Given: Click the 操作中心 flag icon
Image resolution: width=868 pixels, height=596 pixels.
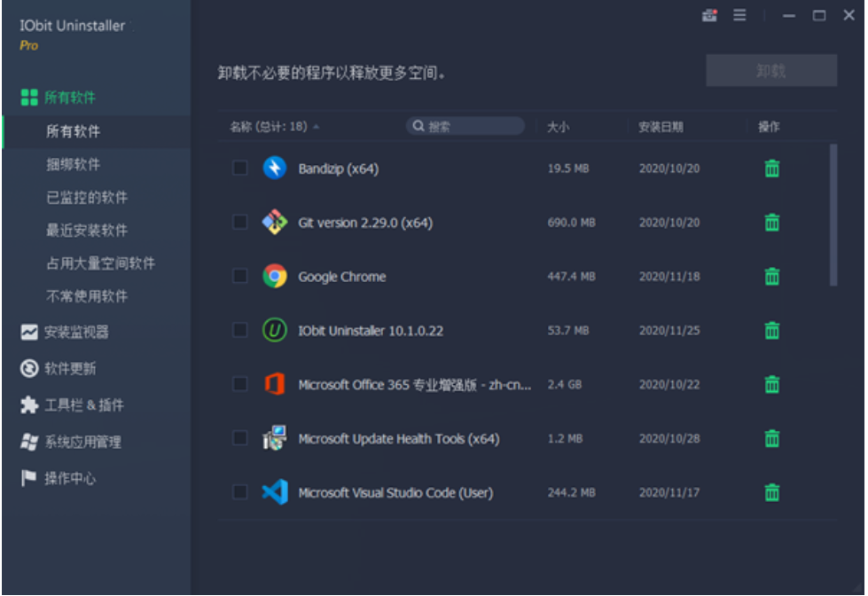Looking at the screenshot, I should pyautogui.click(x=28, y=478).
